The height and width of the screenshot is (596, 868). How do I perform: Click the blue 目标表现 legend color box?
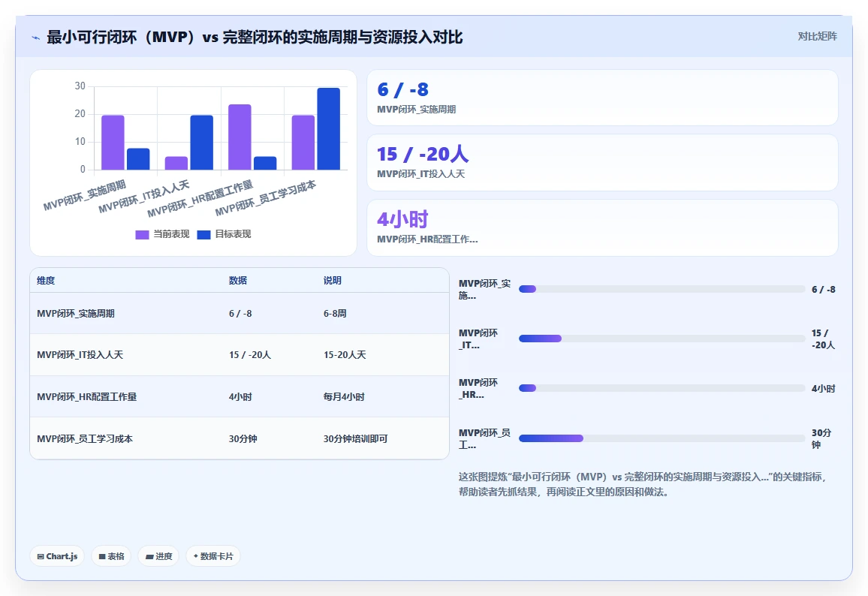tap(203, 235)
